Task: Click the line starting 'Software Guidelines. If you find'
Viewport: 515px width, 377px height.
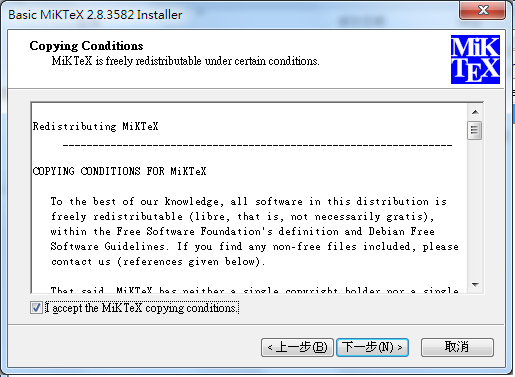Action: click(254, 246)
